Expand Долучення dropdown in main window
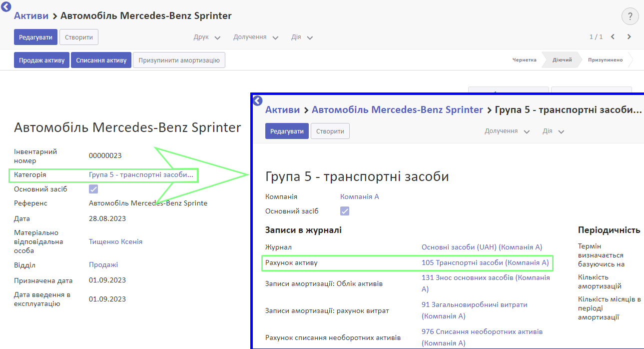 [256, 37]
